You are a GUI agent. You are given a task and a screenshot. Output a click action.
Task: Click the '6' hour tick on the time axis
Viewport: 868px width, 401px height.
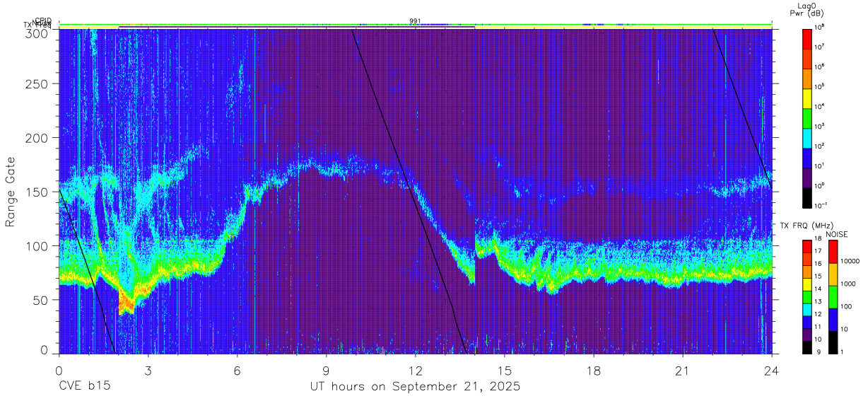(x=237, y=370)
